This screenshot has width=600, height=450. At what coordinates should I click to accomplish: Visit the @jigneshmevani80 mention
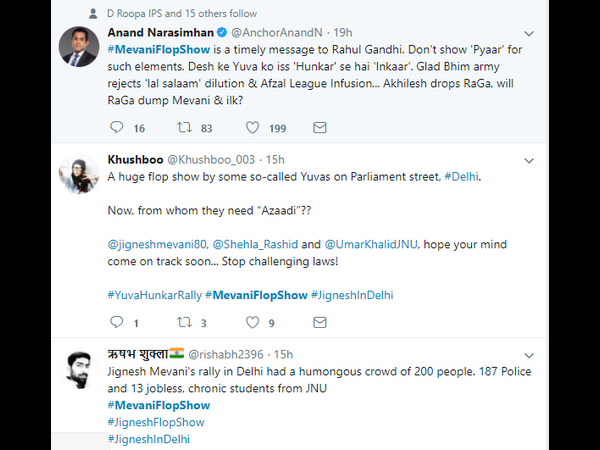tap(154, 242)
